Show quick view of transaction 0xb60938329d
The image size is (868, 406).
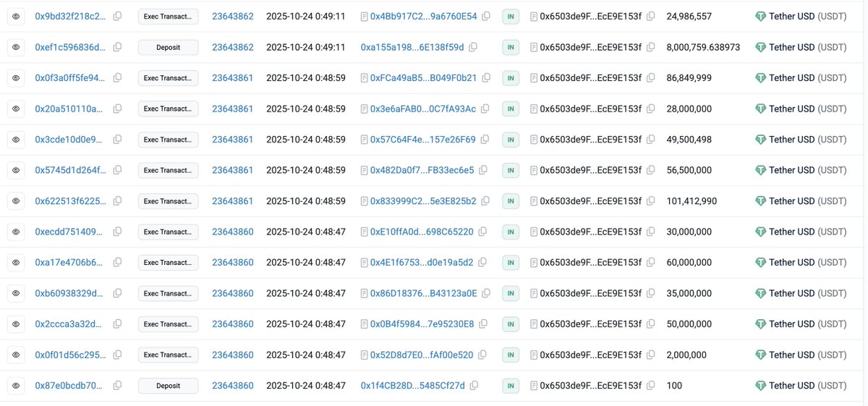(15, 293)
